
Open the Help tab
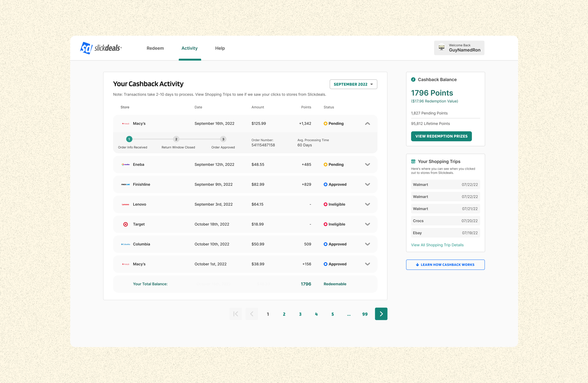(220, 48)
